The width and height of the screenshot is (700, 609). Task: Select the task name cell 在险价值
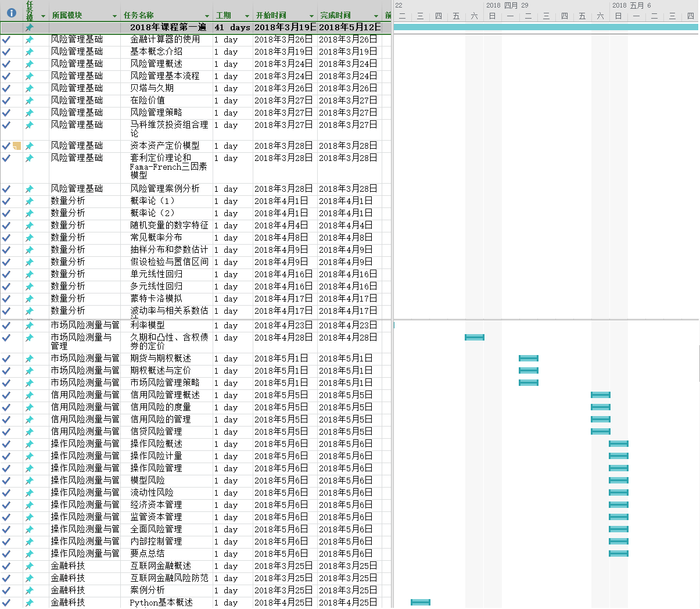click(x=148, y=101)
